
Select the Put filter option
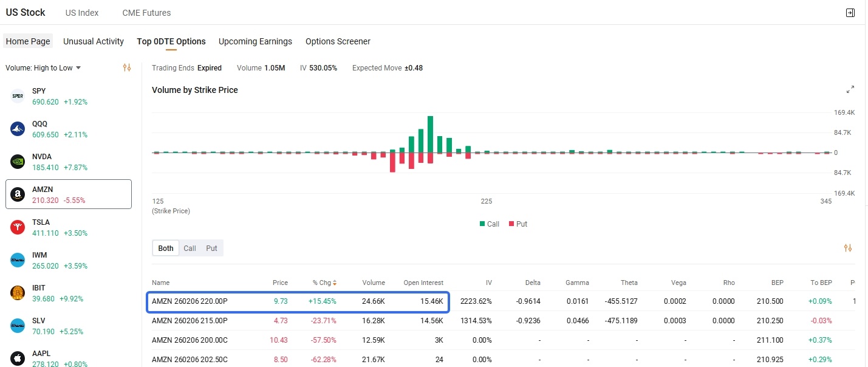click(211, 248)
